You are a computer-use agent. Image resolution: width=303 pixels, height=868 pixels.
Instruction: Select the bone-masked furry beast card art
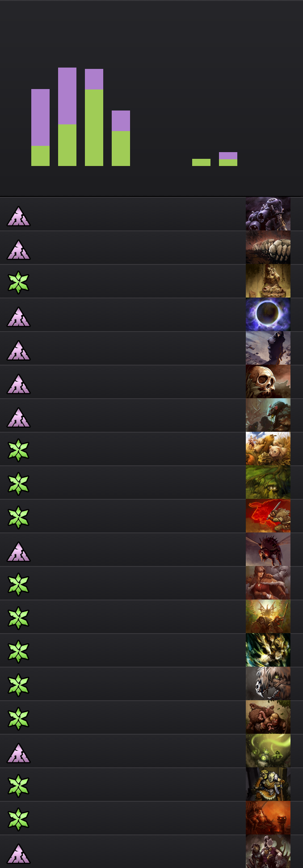pyautogui.click(x=268, y=684)
